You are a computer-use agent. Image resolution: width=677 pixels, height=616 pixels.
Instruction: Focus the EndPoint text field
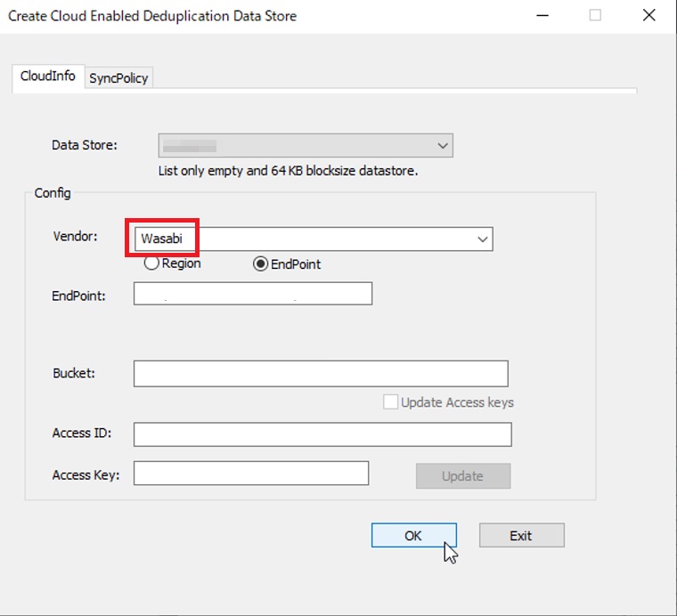click(x=252, y=294)
